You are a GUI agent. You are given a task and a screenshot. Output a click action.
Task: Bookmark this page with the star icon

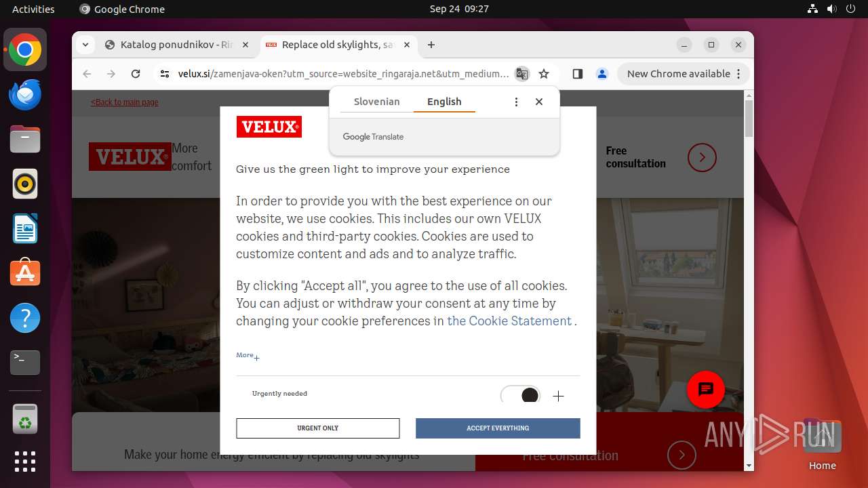544,74
